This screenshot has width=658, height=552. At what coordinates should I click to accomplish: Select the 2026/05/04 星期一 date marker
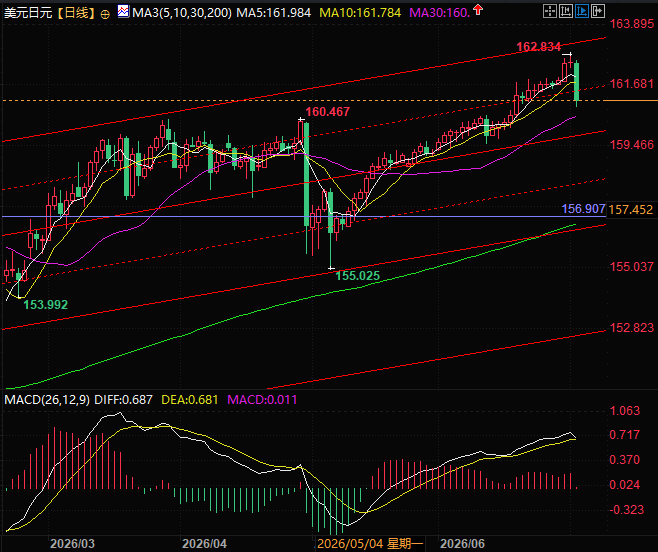(370, 544)
